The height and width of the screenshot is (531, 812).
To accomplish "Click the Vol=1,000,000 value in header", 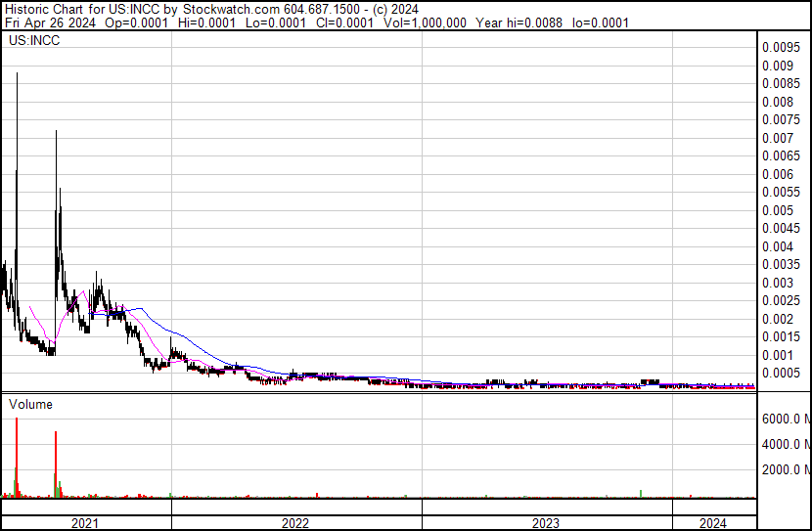I will click(425, 22).
